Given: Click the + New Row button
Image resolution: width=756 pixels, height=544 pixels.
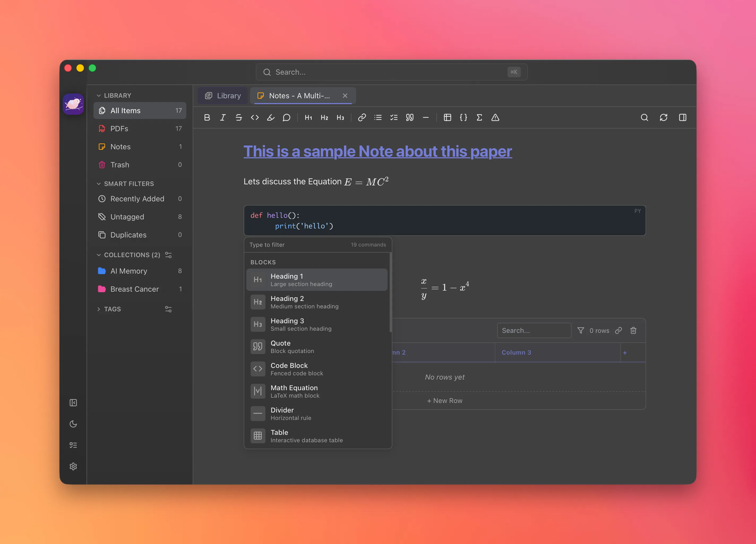Looking at the screenshot, I should (x=445, y=401).
